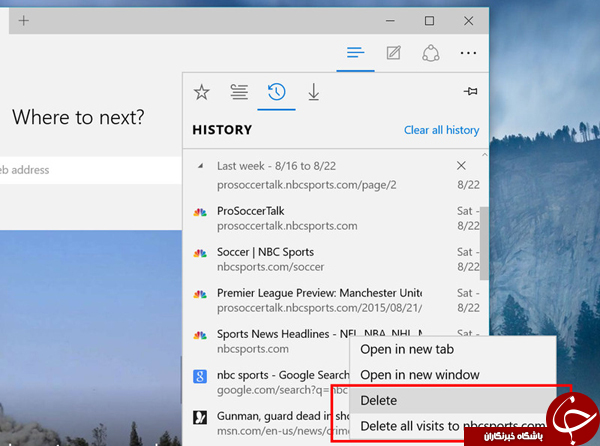Open nbc sports - Google Search entry
The height and width of the screenshot is (446, 600).
[x=267, y=382]
